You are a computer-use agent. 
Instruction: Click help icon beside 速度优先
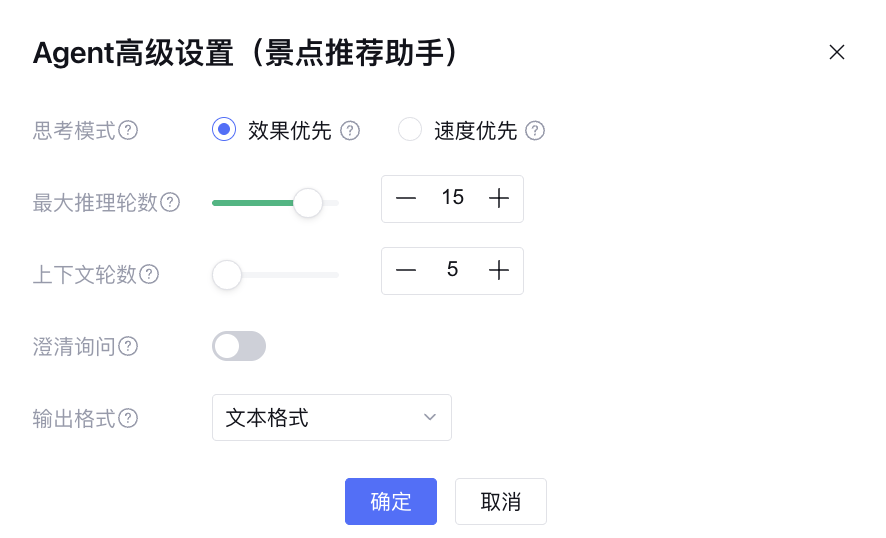[x=535, y=131]
